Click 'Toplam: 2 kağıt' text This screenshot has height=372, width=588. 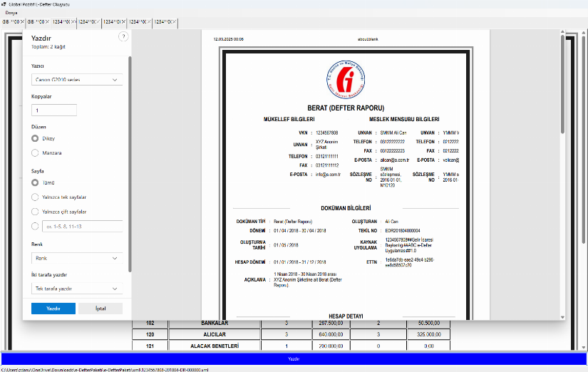tap(48, 47)
